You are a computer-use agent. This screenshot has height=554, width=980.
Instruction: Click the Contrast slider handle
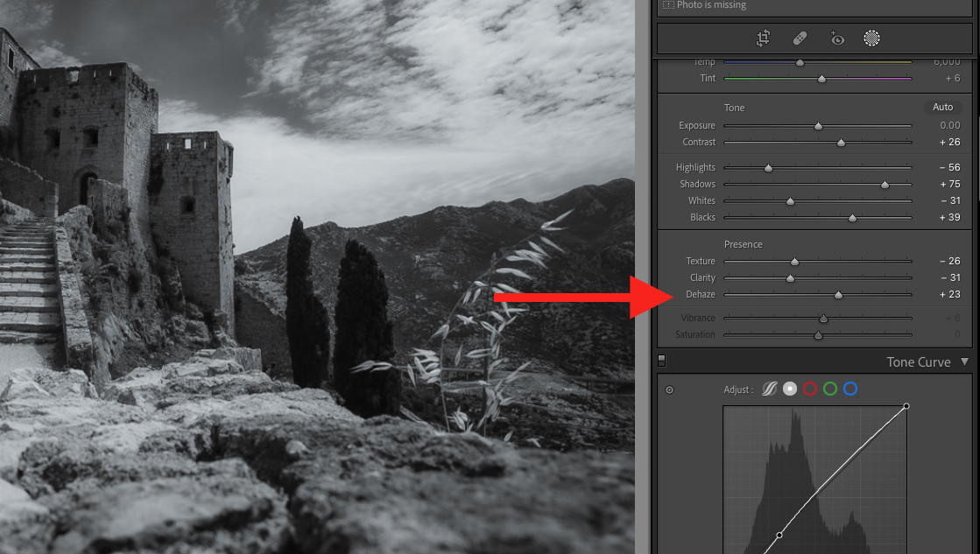842,143
